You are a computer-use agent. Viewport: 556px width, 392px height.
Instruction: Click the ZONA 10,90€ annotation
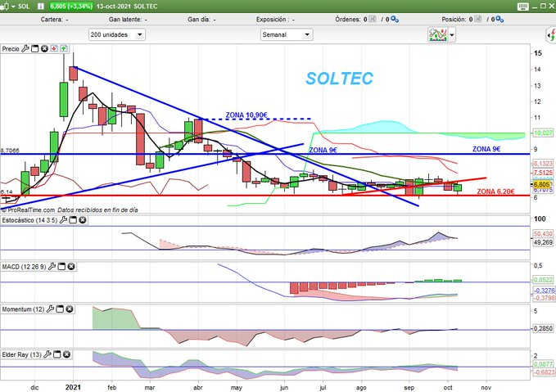click(246, 115)
